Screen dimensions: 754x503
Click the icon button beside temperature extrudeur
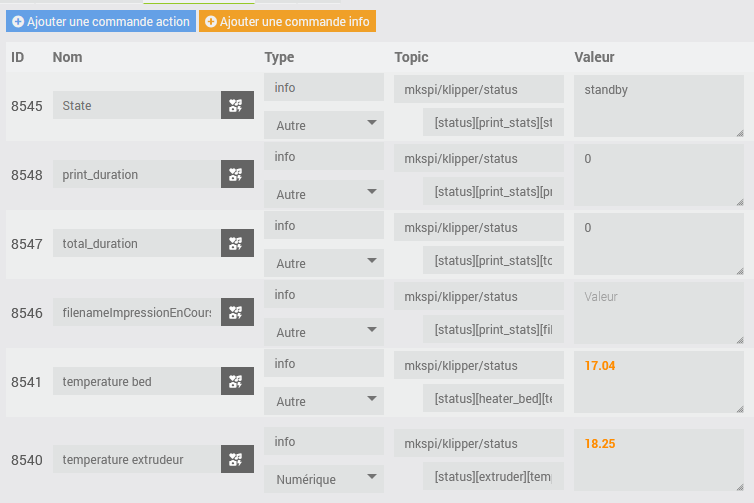pyautogui.click(x=237, y=460)
